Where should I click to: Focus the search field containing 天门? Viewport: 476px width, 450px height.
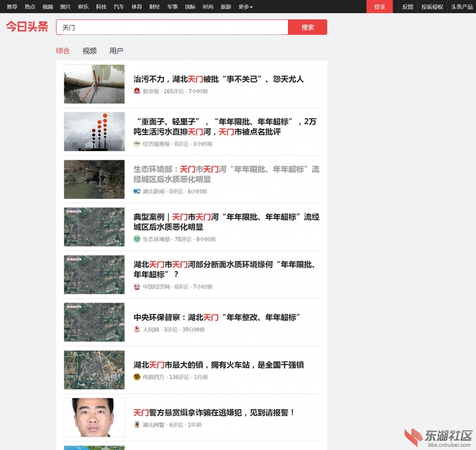coord(172,27)
